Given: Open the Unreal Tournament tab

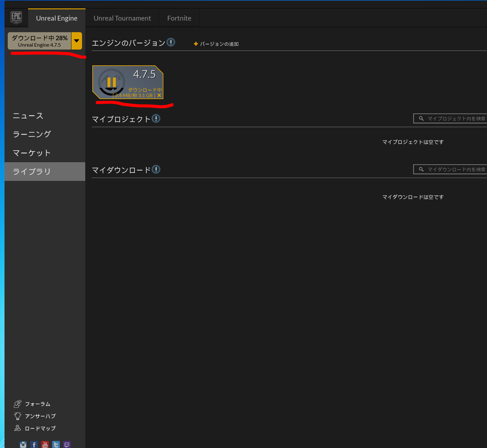Looking at the screenshot, I should pyautogui.click(x=122, y=18).
